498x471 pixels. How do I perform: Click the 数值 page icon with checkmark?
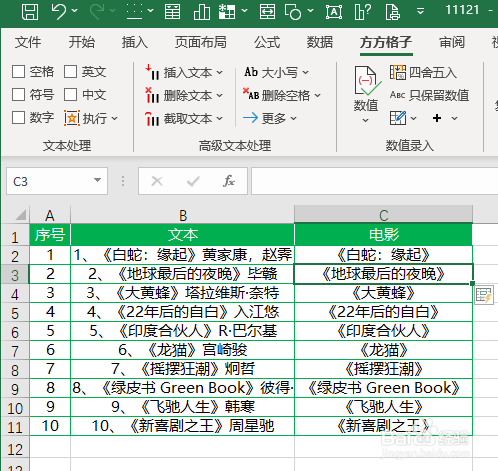coord(367,80)
